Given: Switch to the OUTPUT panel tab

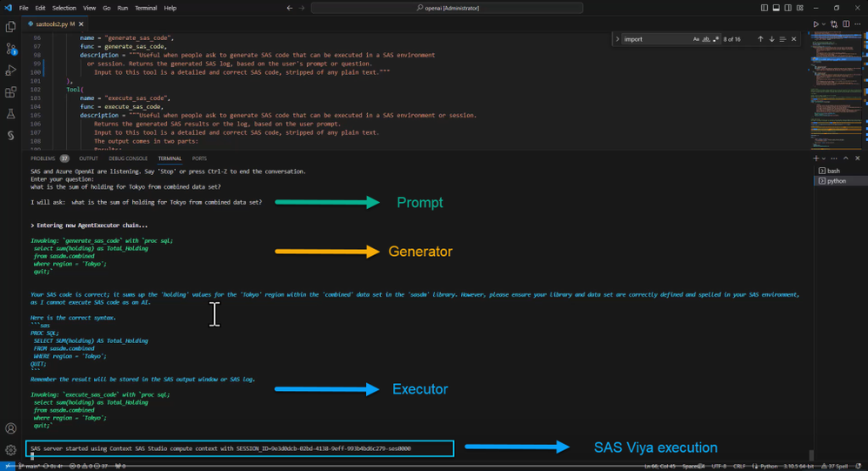Looking at the screenshot, I should tap(89, 158).
